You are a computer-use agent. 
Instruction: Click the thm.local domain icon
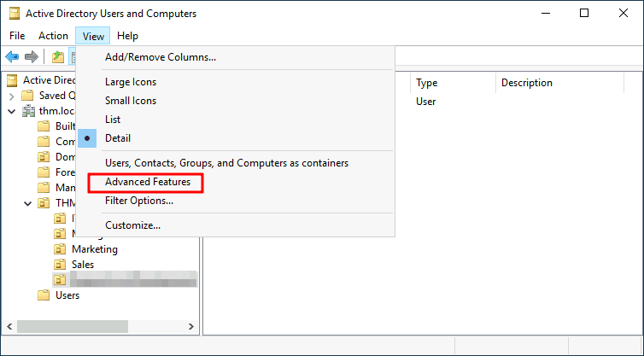click(x=27, y=111)
